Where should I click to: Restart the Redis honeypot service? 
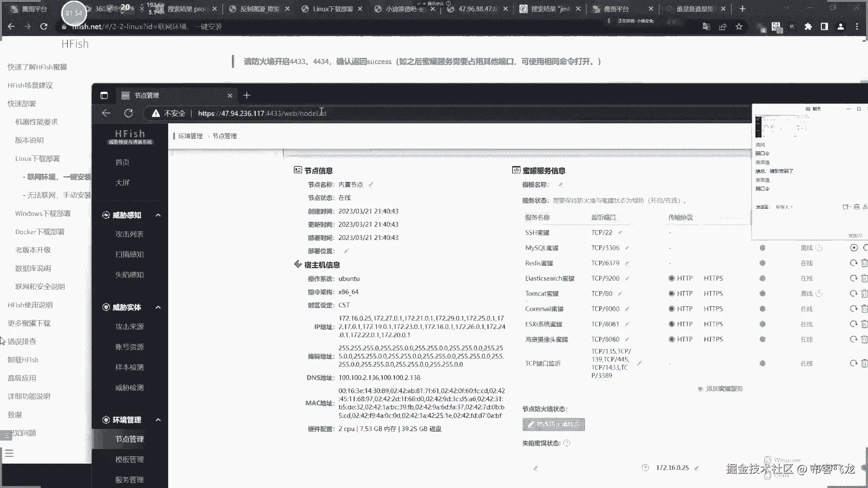tap(853, 263)
